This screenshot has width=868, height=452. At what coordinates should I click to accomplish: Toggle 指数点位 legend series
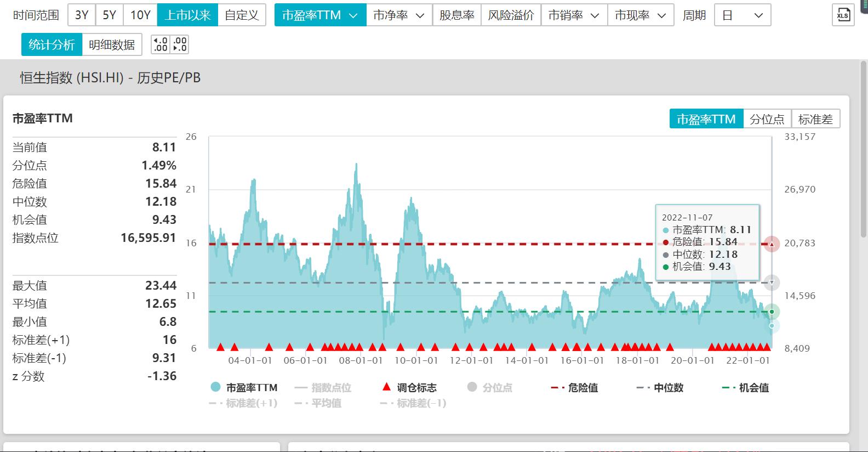tap(323, 387)
